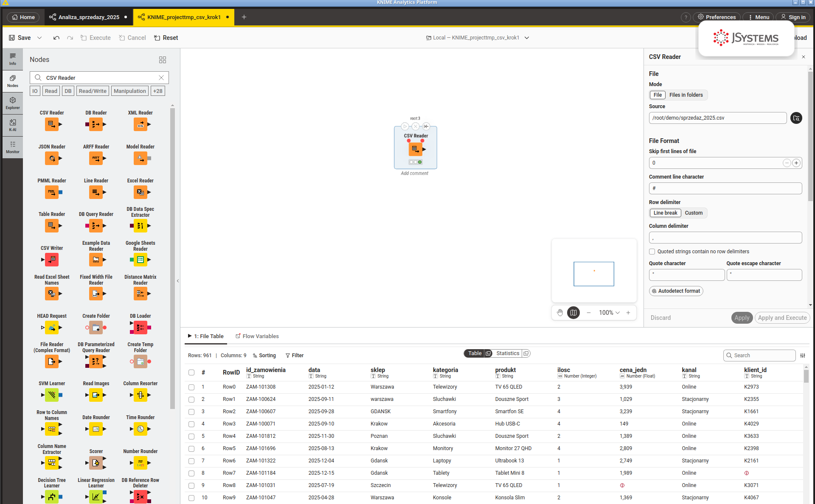
Task: Open a new workflow tab with plus
Action: 244,17
